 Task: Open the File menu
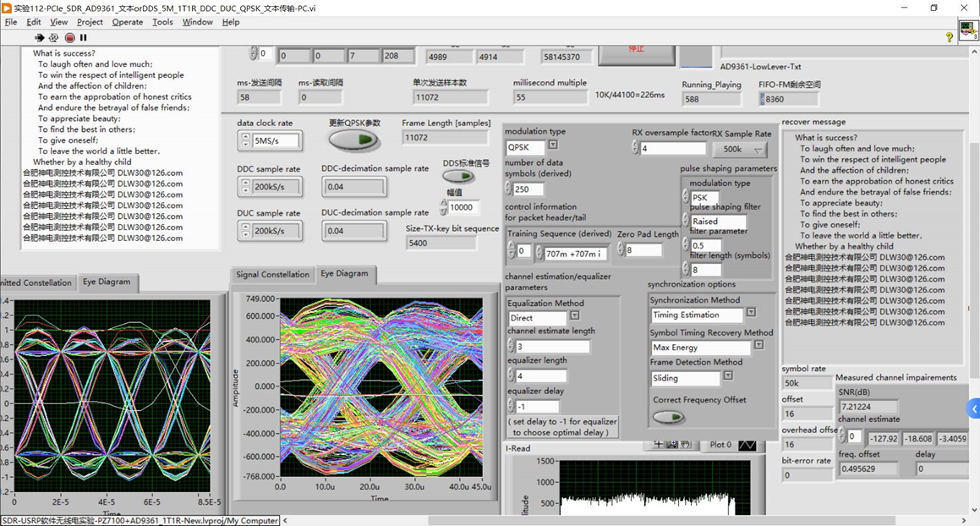(11, 22)
